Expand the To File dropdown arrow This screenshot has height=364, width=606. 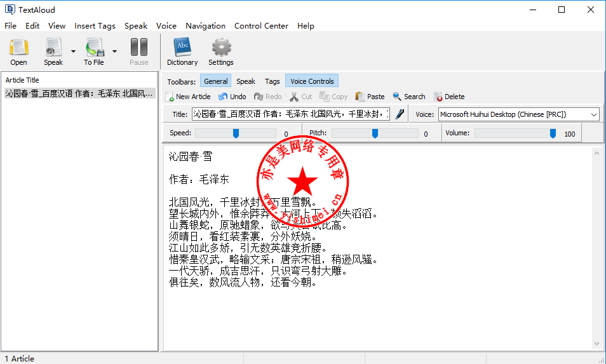point(114,51)
